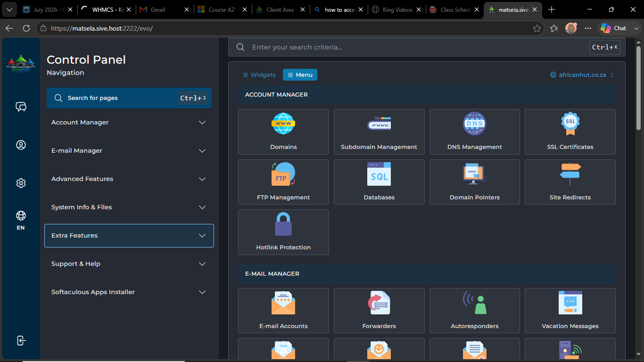Open the africanhut.co.za domain selector
Screen dimensions: 644x362
583,75
